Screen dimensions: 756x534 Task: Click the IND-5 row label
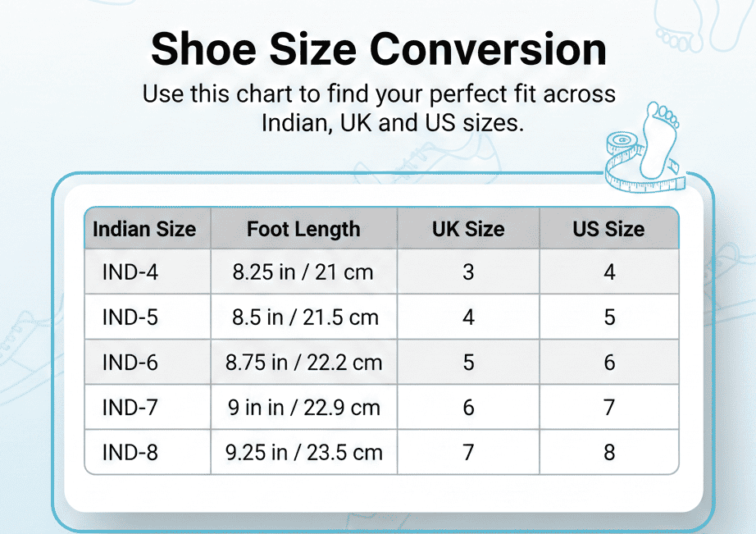coord(130,317)
